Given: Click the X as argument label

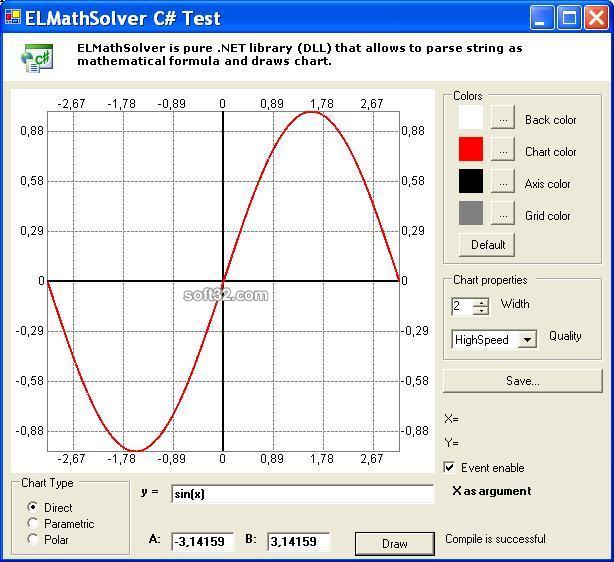Looking at the screenshot, I should tap(492, 491).
